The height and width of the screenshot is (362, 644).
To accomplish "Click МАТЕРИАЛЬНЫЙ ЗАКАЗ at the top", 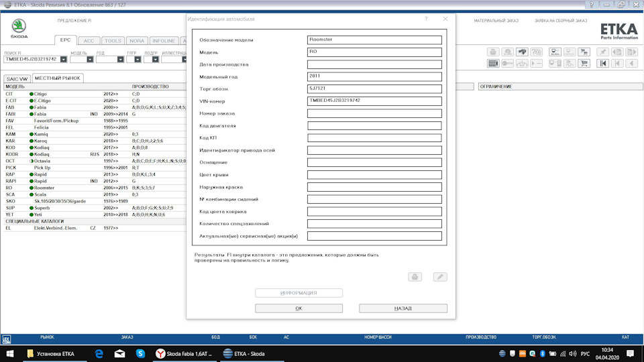I will pos(496,21).
